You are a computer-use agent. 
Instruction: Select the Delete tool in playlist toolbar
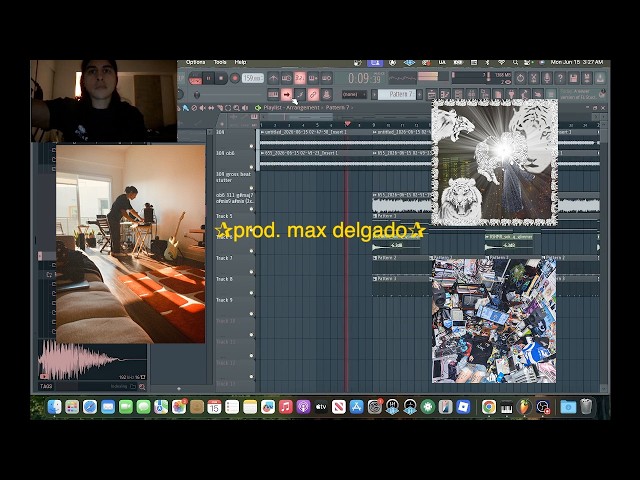click(194, 108)
